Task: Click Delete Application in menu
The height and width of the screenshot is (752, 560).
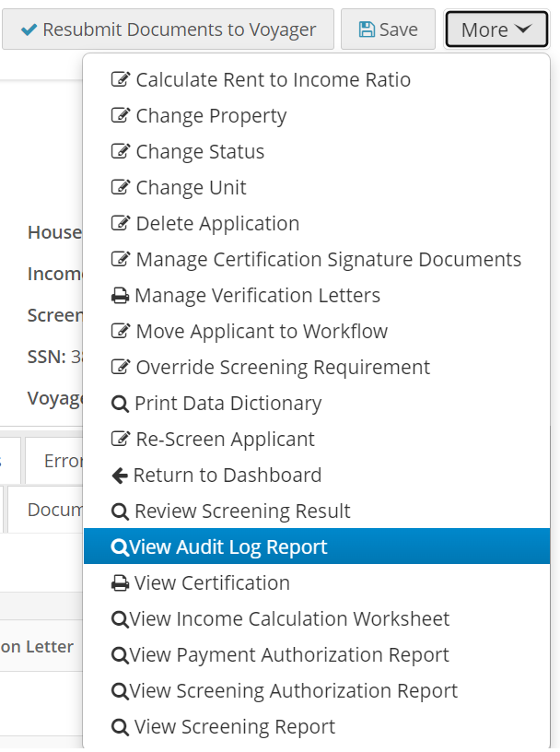Action: [217, 224]
